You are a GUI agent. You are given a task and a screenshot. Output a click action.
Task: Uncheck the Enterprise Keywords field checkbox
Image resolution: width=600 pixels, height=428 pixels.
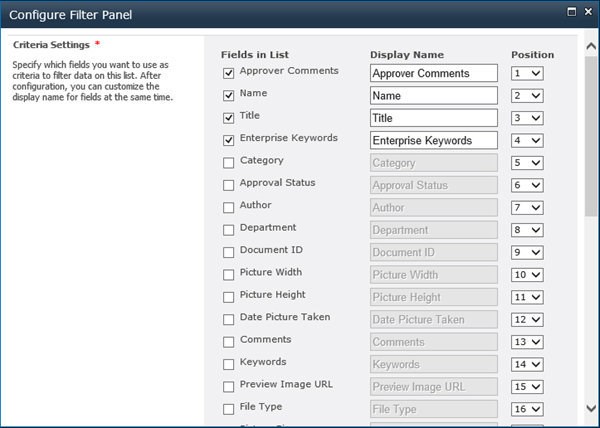[x=229, y=140]
